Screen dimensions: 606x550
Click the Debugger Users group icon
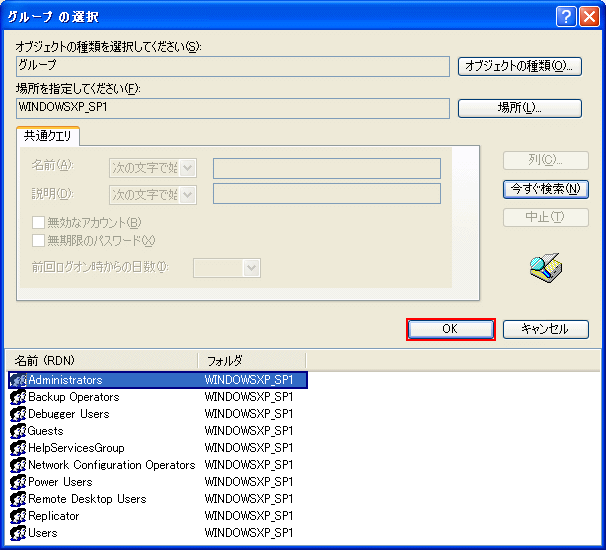coord(18,414)
